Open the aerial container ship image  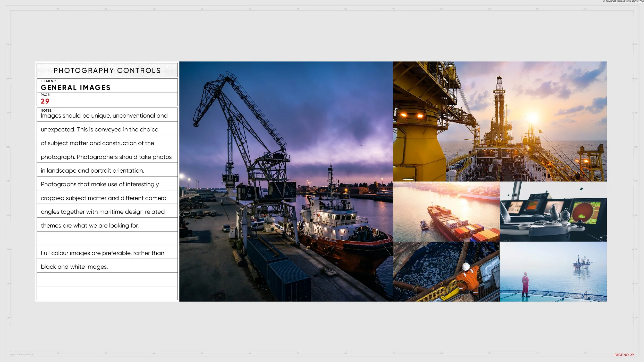[446, 211]
